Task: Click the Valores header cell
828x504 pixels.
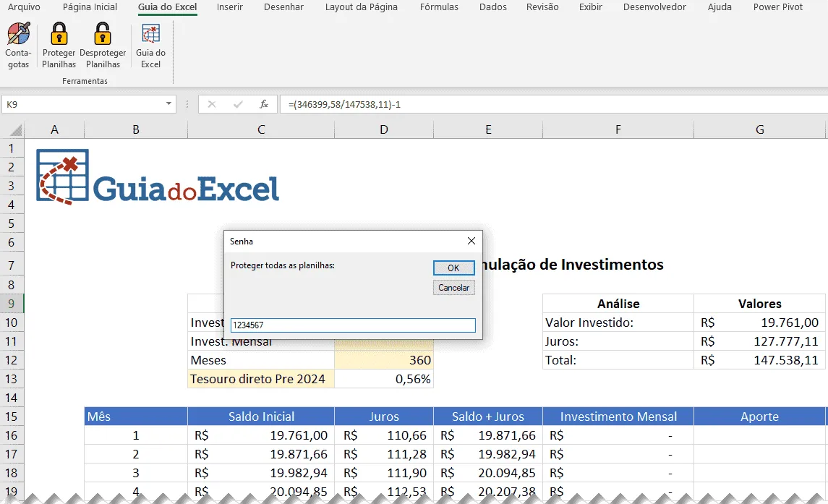Action: point(760,304)
